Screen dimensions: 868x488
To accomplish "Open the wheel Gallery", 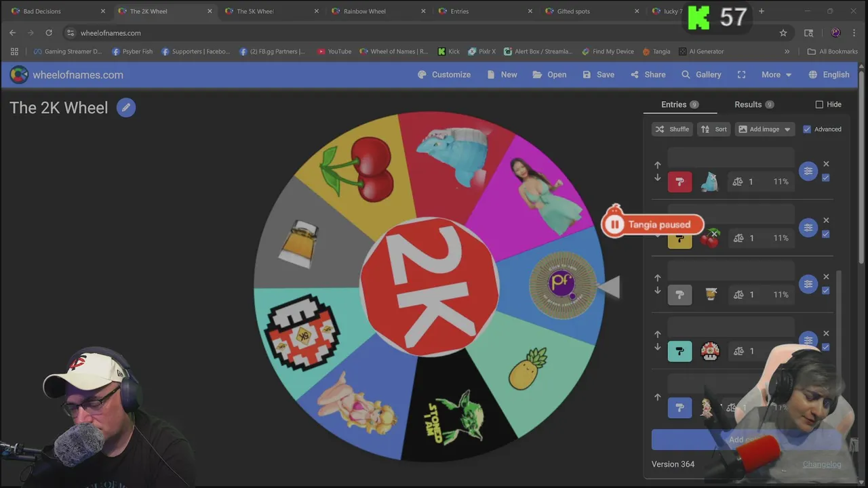I will (701, 75).
